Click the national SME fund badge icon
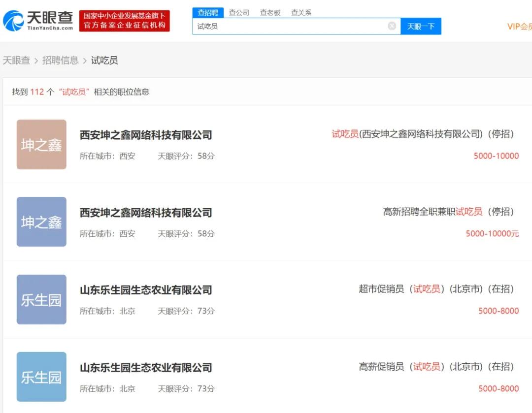Image resolution: width=532 pixels, height=413 pixels. point(125,21)
